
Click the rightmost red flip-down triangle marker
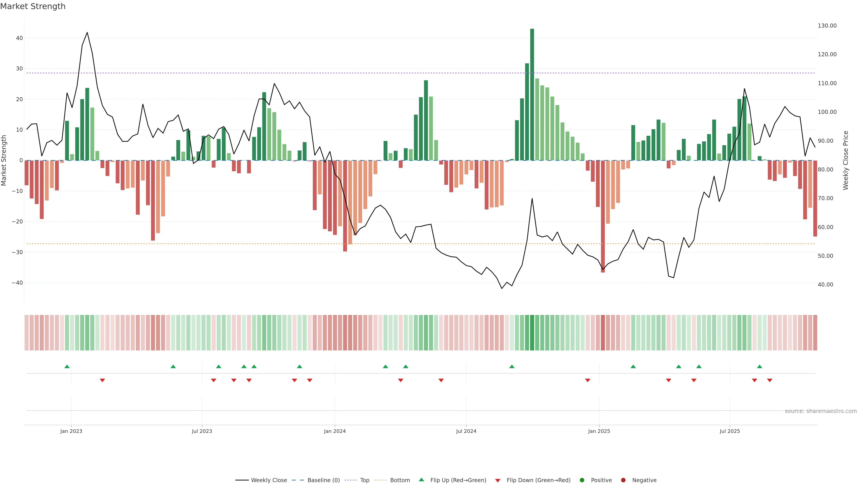(770, 380)
